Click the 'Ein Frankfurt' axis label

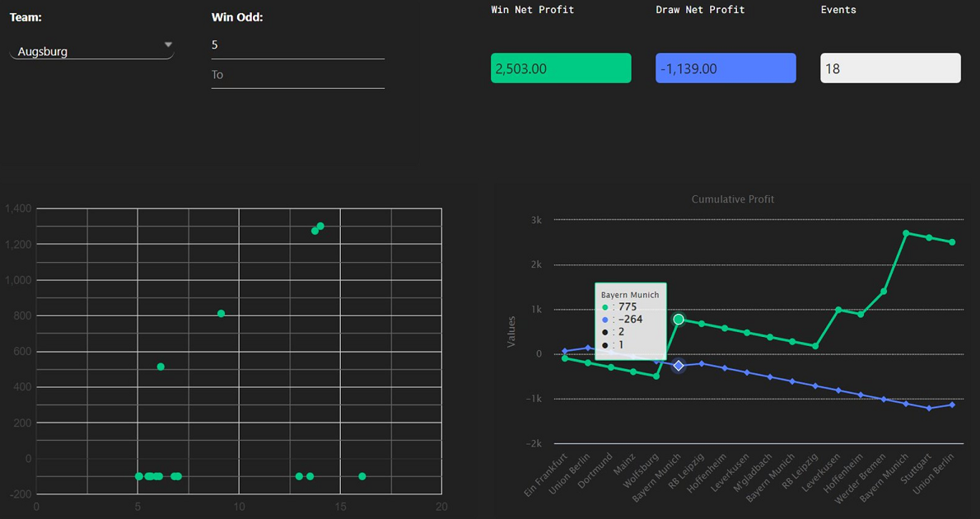pyautogui.click(x=547, y=475)
